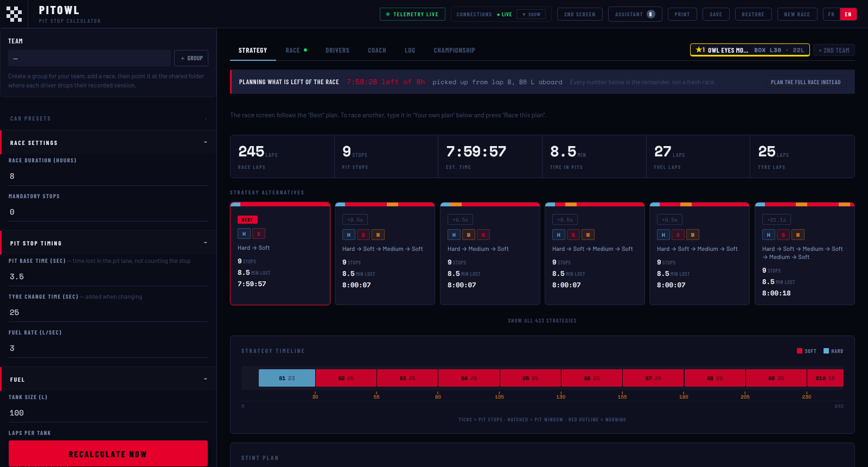
Task: Click the Pitowl checkered flag logo
Action: (x=14, y=14)
